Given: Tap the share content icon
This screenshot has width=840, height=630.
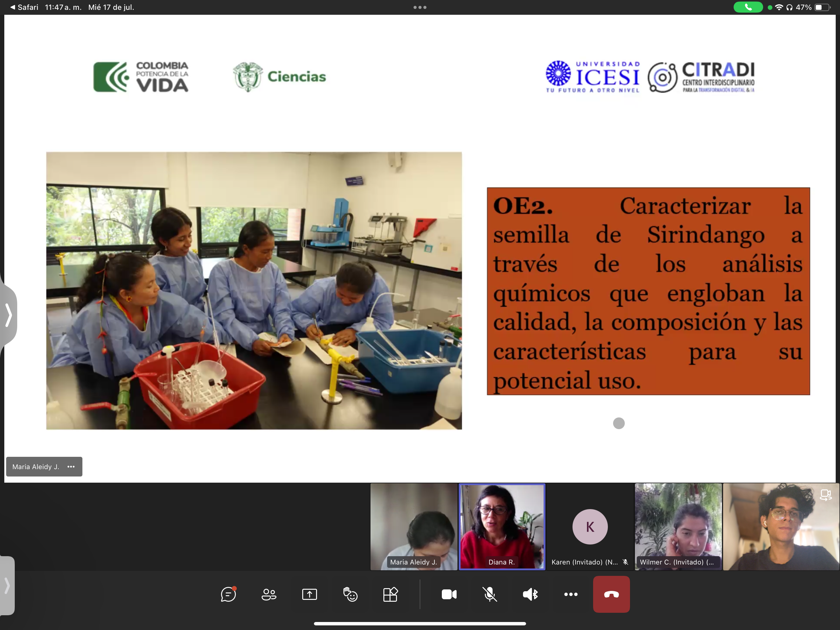Looking at the screenshot, I should click(x=310, y=594).
